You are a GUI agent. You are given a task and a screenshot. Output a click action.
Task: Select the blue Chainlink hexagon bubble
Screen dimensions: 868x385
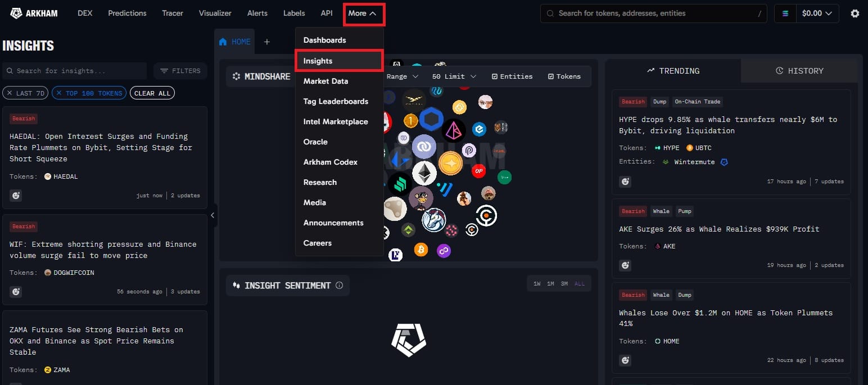coord(431,119)
